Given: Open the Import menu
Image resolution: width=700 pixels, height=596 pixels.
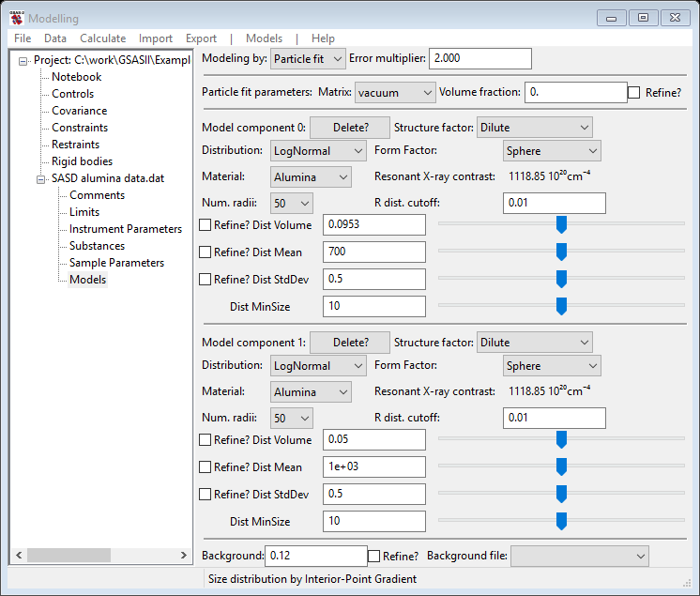Looking at the screenshot, I should pos(156,38).
